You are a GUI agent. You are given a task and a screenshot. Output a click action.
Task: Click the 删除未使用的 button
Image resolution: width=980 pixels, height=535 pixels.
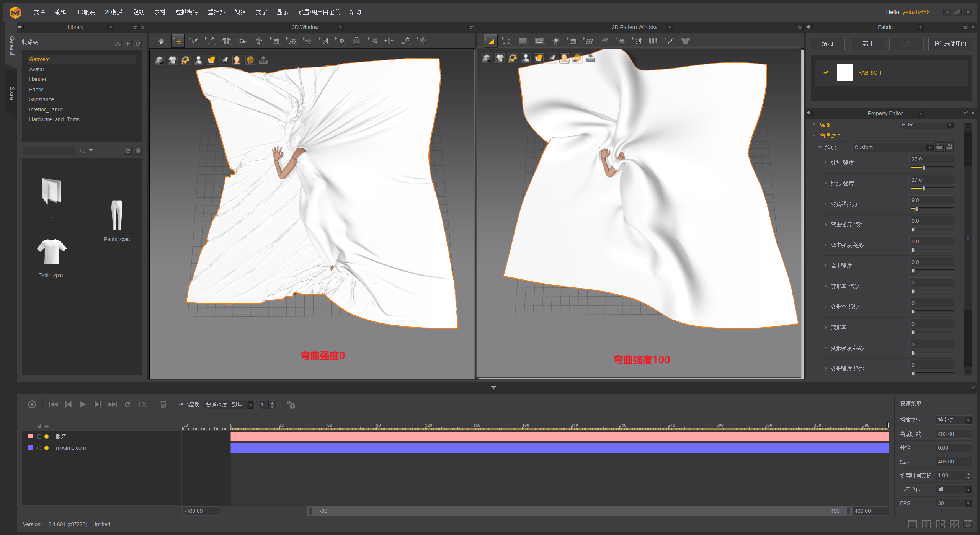point(950,44)
